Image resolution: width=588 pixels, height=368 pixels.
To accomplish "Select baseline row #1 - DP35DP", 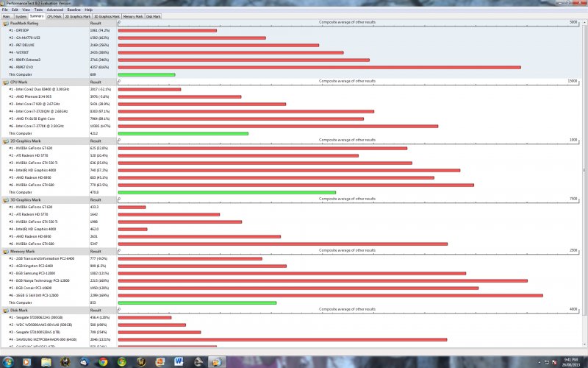I will click(19, 30).
